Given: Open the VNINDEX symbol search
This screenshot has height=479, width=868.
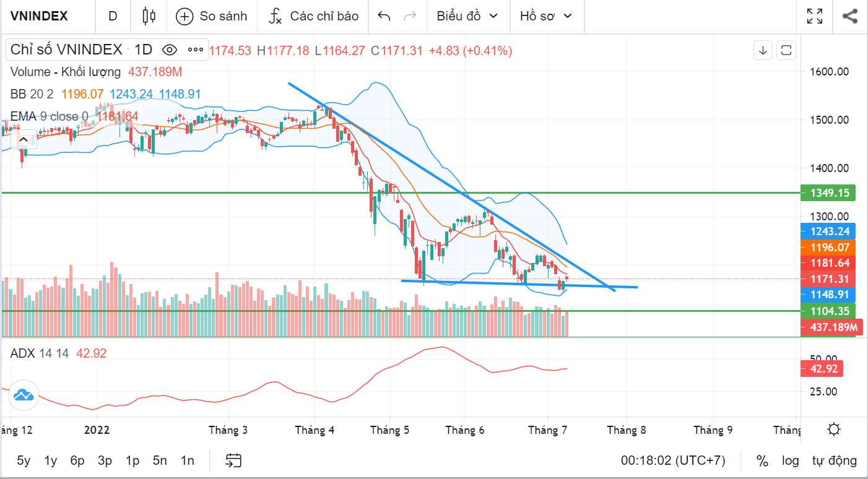Looking at the screenshot, I should tap(40, 16).
